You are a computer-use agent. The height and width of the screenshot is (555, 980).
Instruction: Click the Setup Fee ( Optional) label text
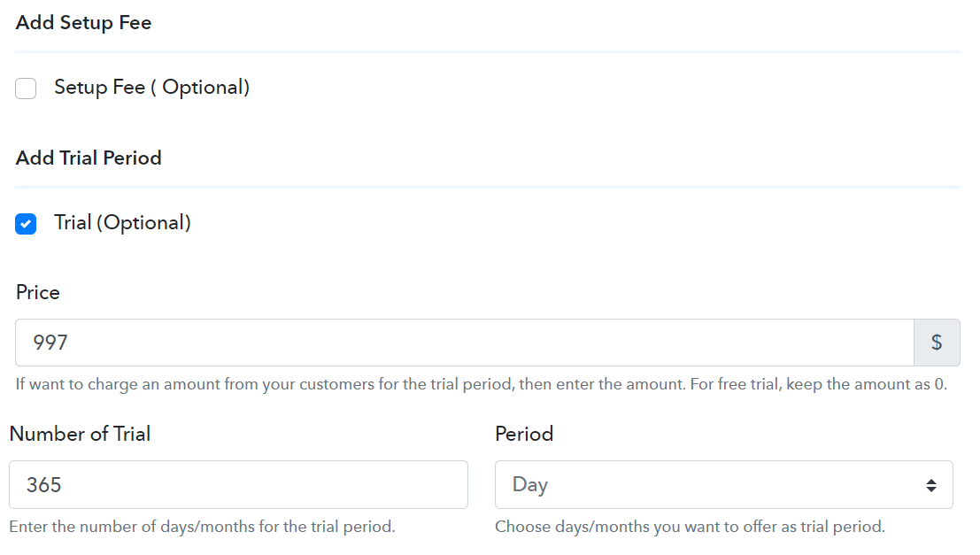click(152, 88)
